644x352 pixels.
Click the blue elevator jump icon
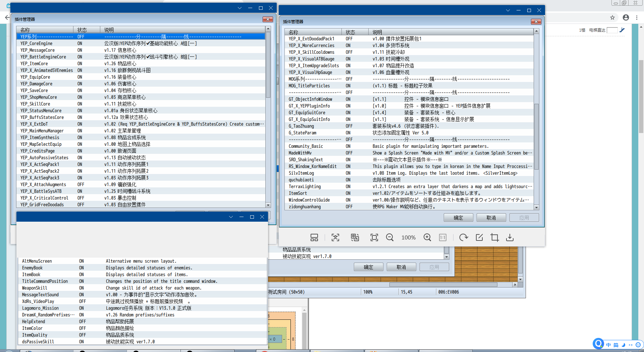click(x=622, y=30)
